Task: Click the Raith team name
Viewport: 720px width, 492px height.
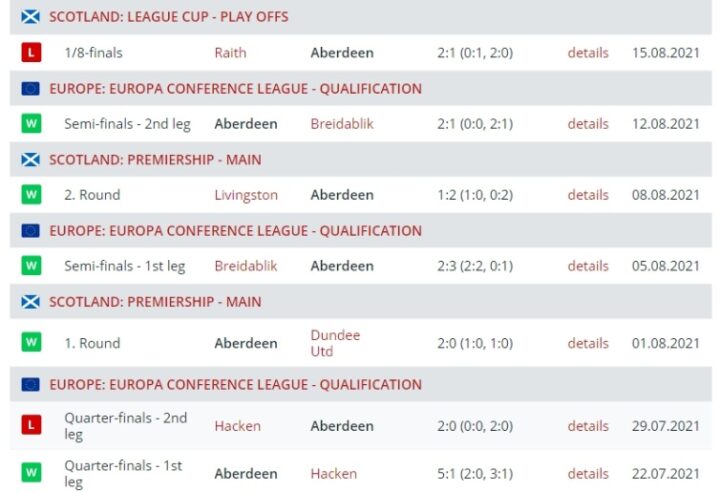Action: pos(230,53)
